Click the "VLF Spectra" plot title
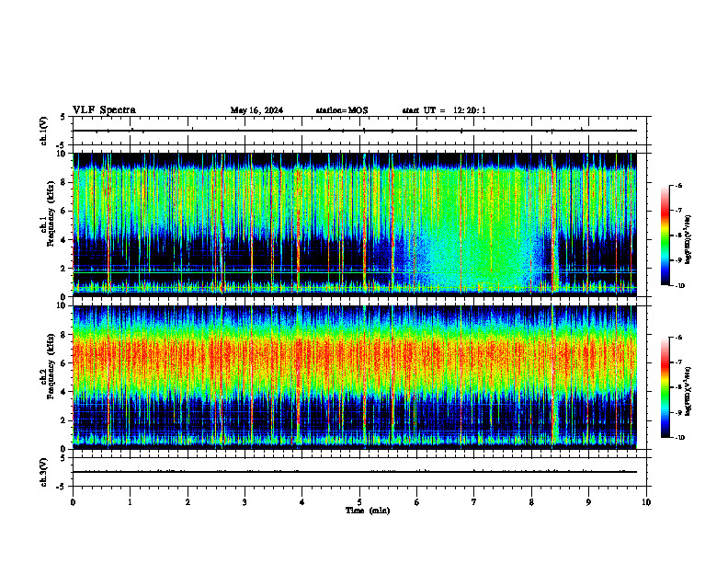Image resolution: width=728 pixels, height=563 pixels. pyautogui.click(x=104, y=110)
